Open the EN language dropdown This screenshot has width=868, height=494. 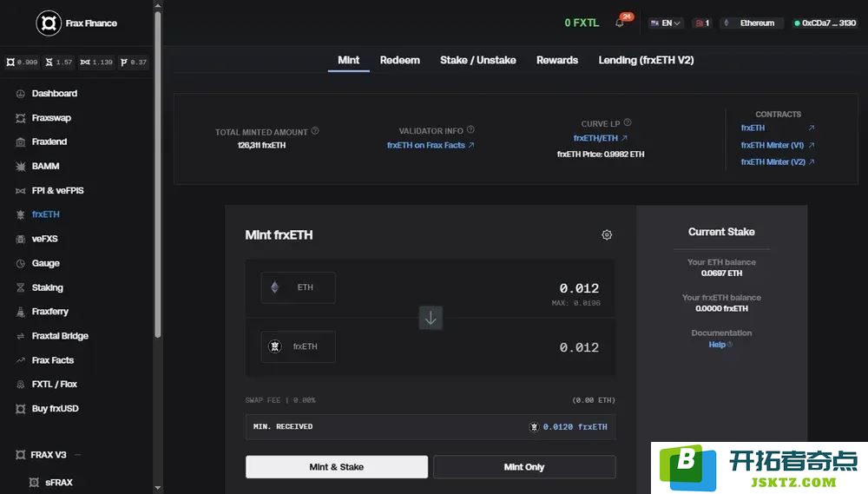[x=666, y=23]
